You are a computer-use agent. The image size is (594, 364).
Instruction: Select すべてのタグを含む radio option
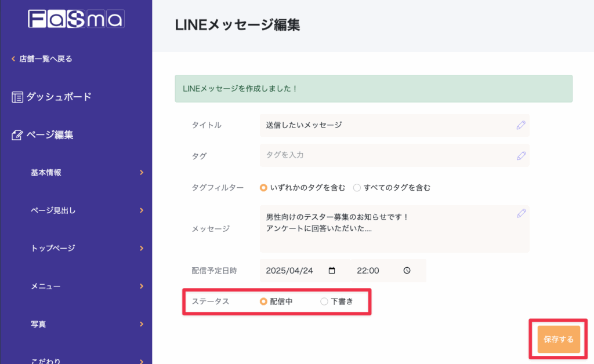click(x=357, y=188)
